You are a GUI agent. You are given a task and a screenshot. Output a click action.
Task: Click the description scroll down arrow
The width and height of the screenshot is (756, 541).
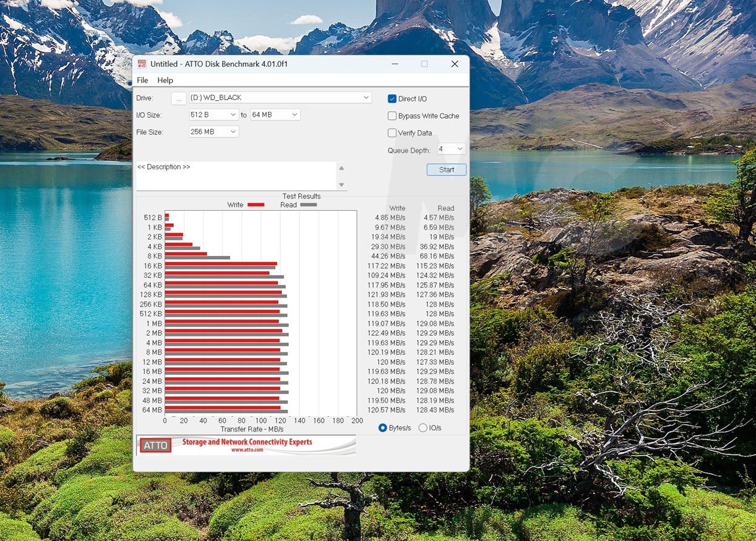click(x=341, y=185)
